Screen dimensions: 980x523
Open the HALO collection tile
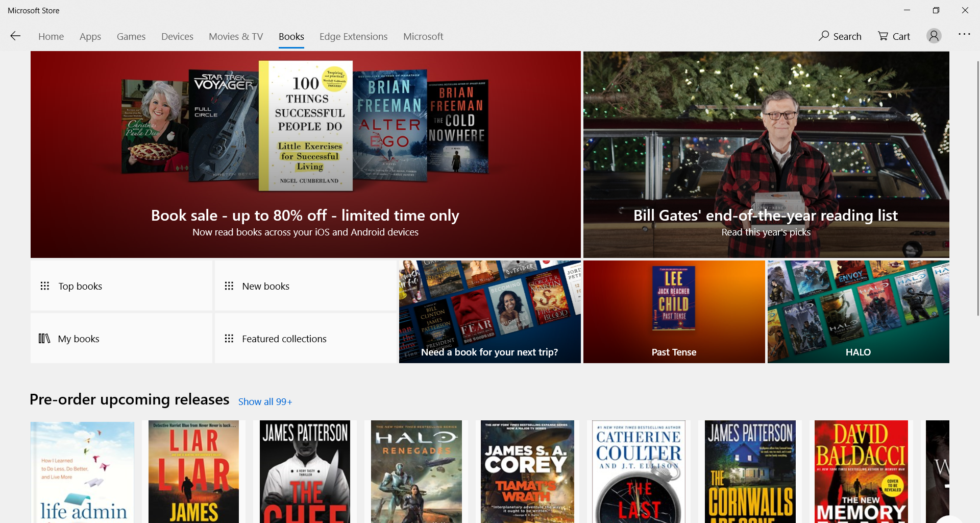tap(859, 312)
